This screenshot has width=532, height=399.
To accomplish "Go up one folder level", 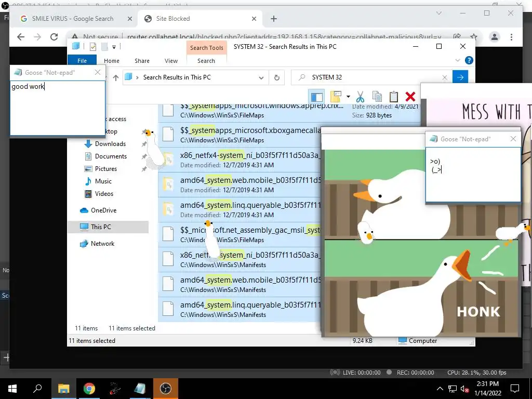I will (116, 78).
